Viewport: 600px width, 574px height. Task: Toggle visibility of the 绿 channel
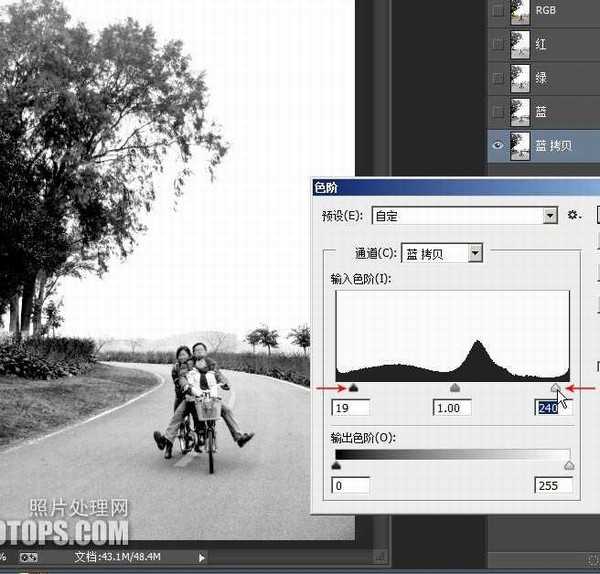point(497,78)
